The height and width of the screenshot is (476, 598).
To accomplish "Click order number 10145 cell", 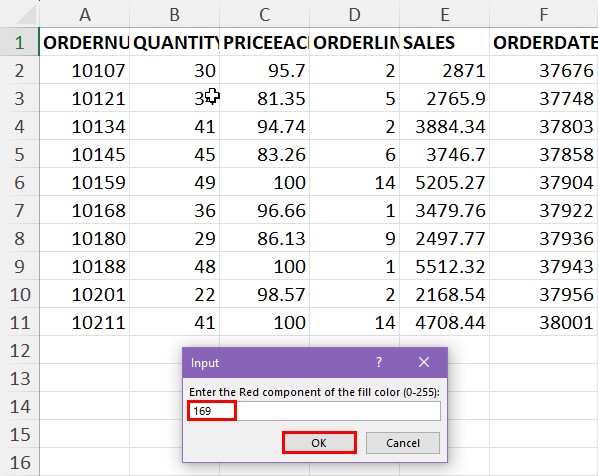I will 85,154.
